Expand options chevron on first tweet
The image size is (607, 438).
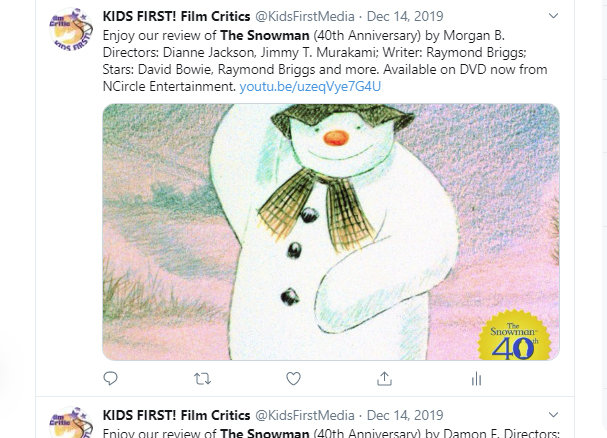[554, 16]
